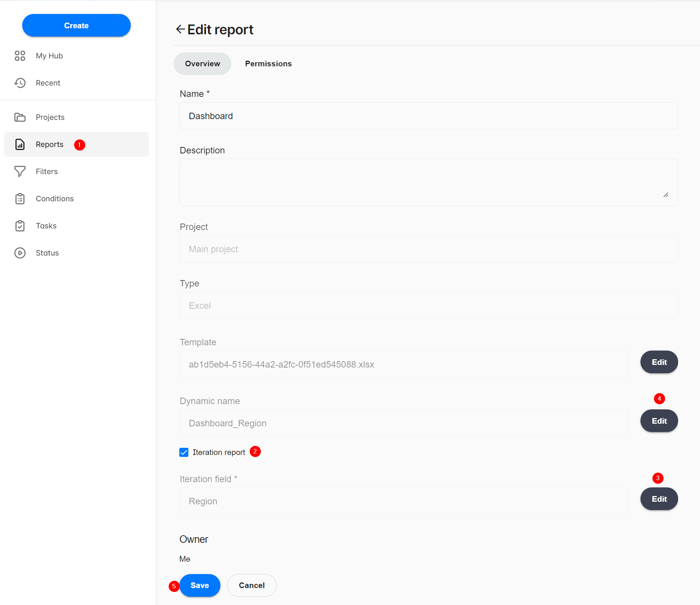Viewport: 700px width, 605px height.
Task: Save the report changes
Action: tap(200, 585)
